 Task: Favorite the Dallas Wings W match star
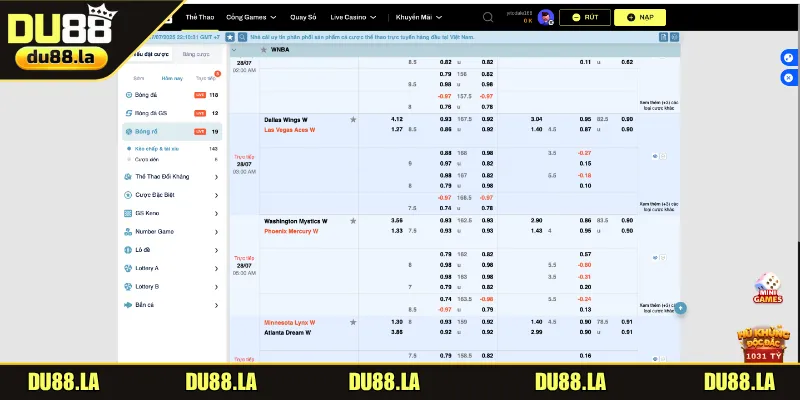(x=353, y=119)
